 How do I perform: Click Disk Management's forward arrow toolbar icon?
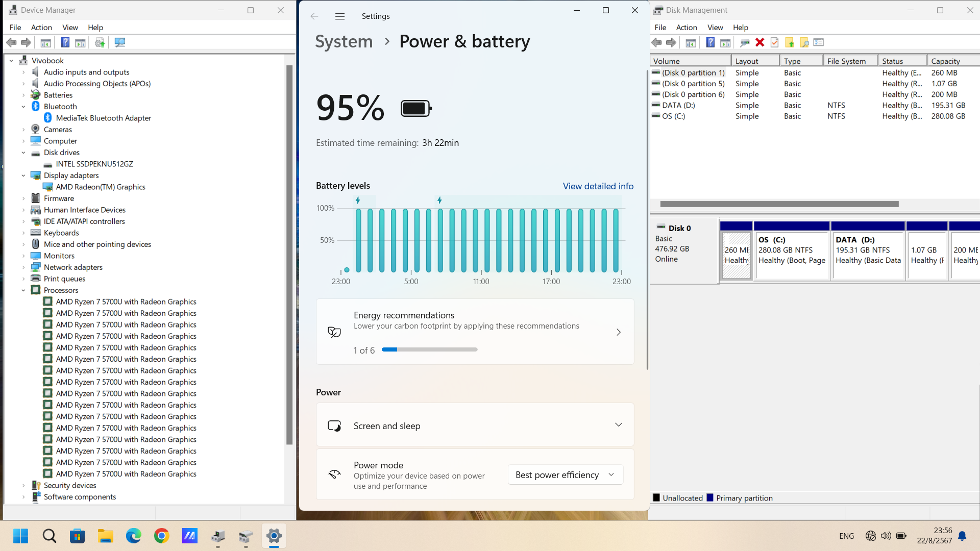[x=671, y=43]
